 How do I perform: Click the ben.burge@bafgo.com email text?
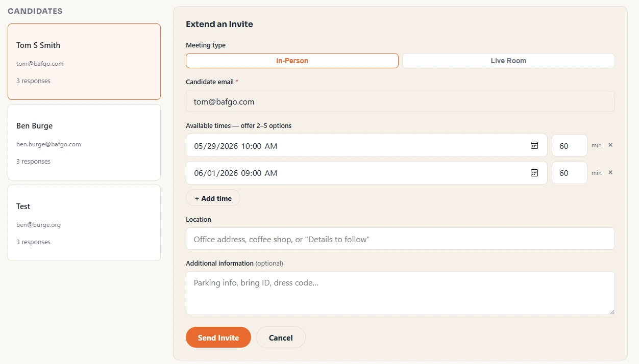click(48, 144)
